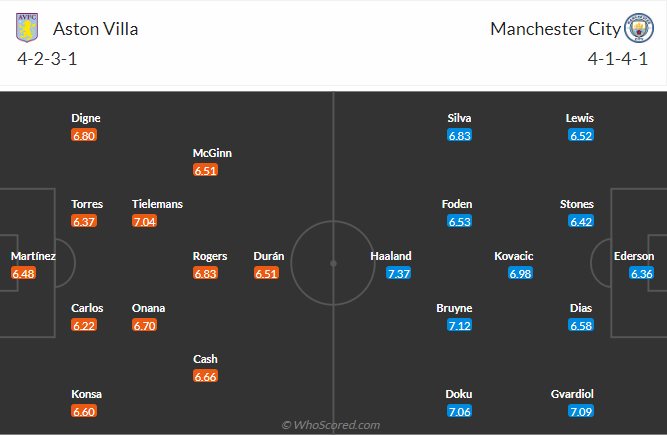667x435 pixels.
Task: Select Haaland's 7.37 rating badge
Action: point(399,273)
